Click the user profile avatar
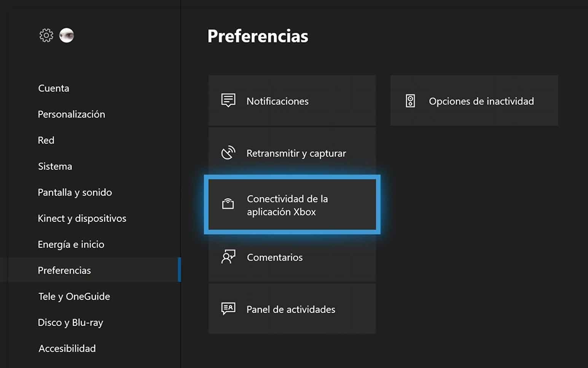The width and height of the screenshot is (588, 368). point(67,35)
